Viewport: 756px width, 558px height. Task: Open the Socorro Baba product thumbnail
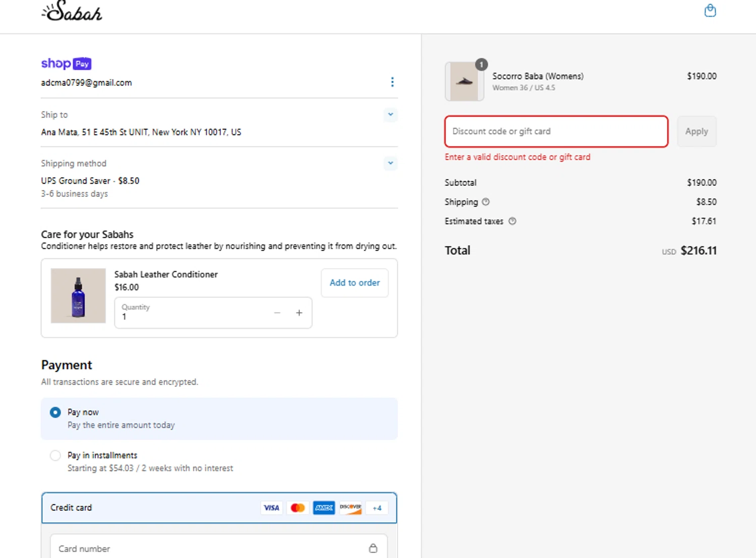[x=464, y=82]
